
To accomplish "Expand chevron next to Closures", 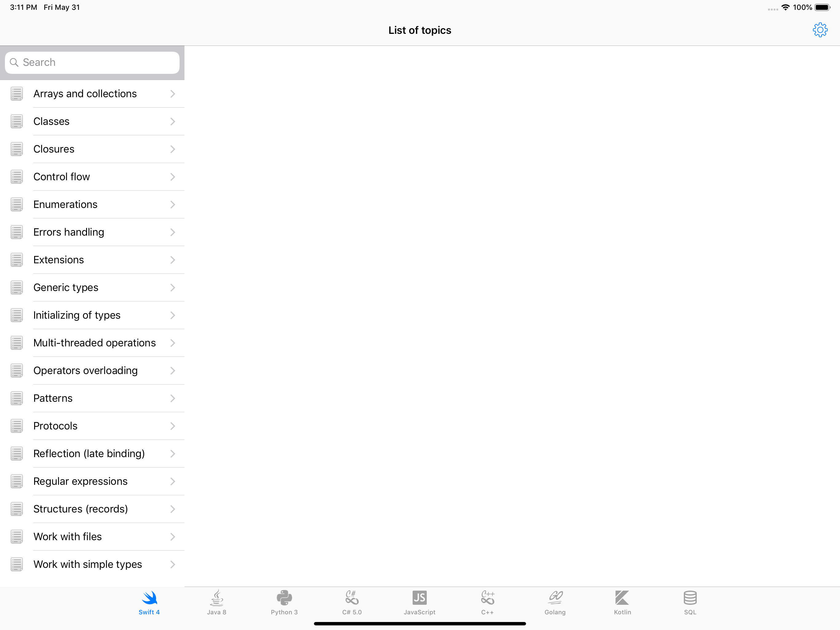I will (x=172, y=149).
